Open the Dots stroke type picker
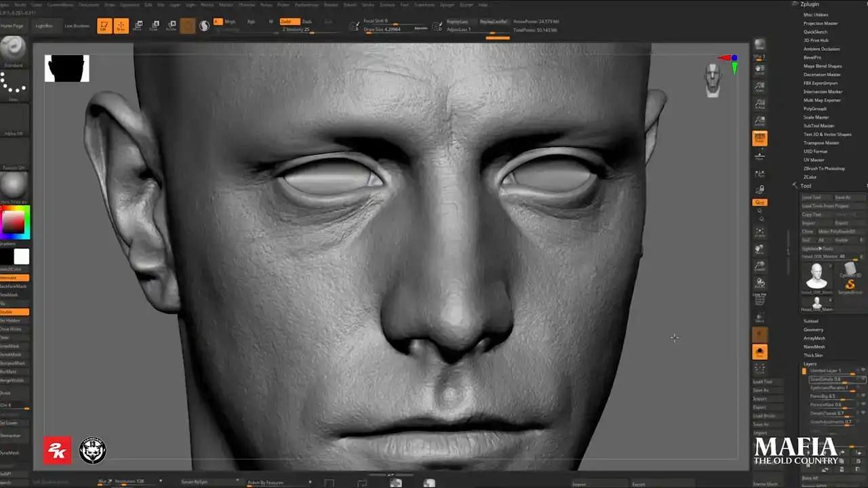 click(14, 84)
